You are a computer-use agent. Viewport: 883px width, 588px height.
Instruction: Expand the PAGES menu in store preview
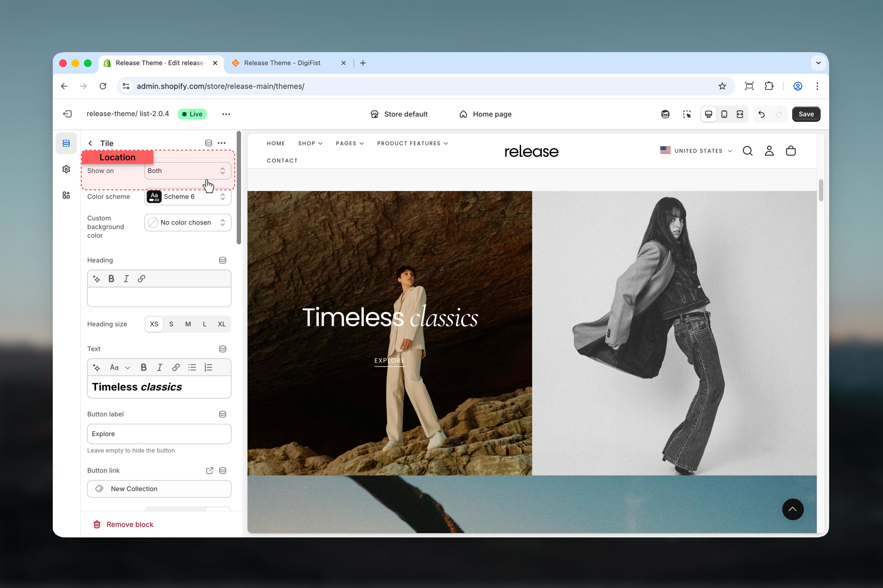tap(350, 143)
